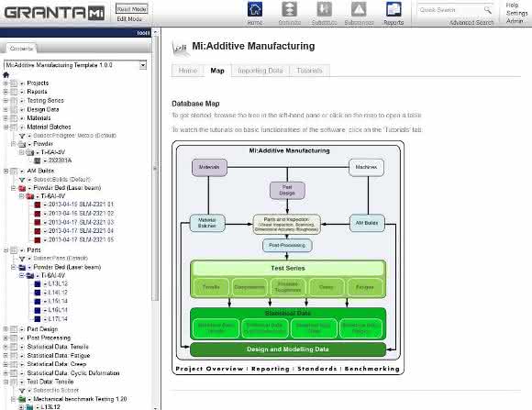Click in the Quick Search input field
Viewport: 532px width, 410px height.
click(450, 10)
